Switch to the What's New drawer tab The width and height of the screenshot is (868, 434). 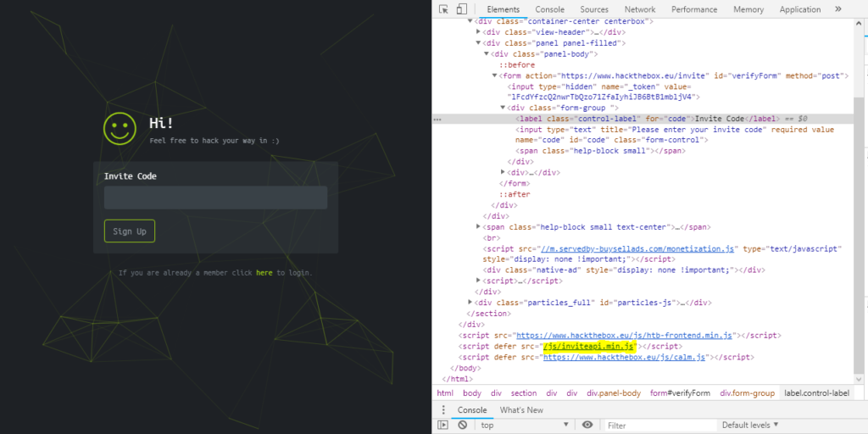coord(521,410)
